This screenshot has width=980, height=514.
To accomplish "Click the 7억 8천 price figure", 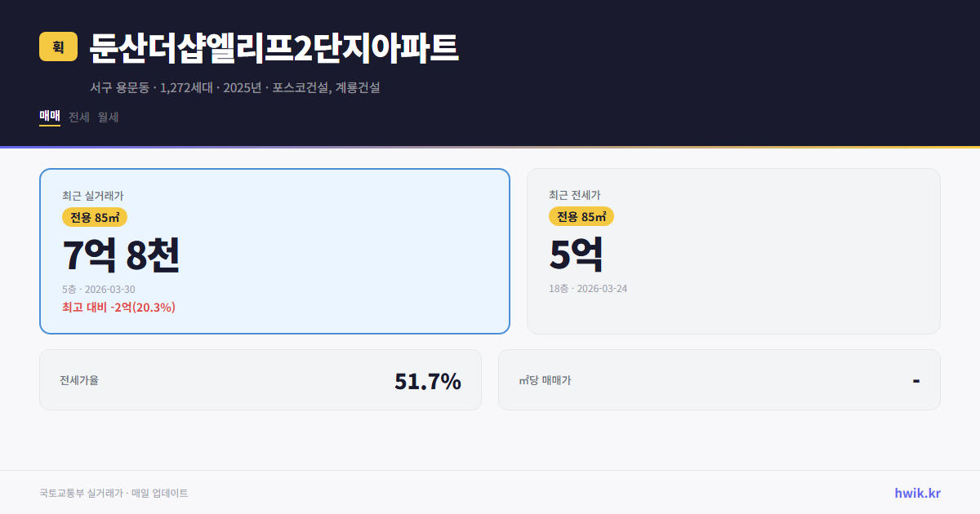I will coord(122,255).
